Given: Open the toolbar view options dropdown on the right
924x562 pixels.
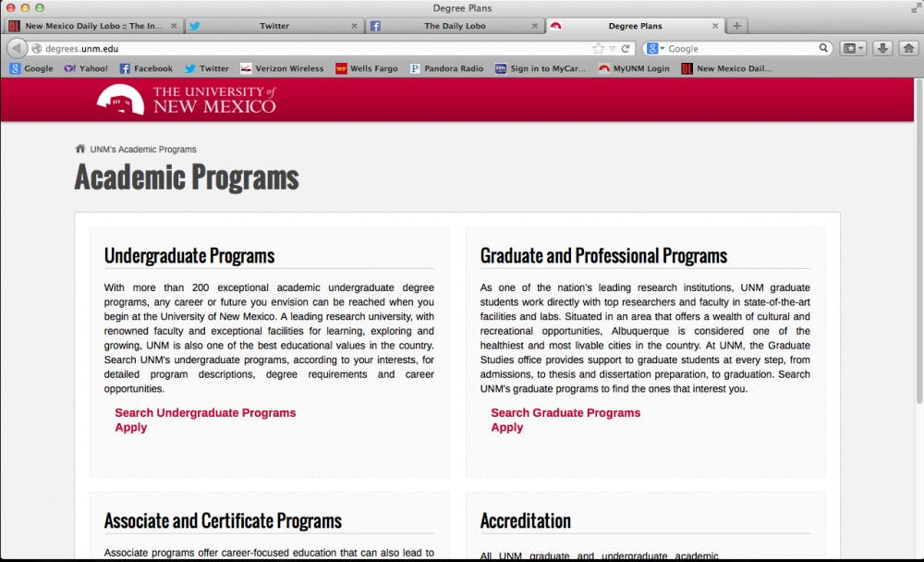Looking at the screenshot, I should pos(852,47).
